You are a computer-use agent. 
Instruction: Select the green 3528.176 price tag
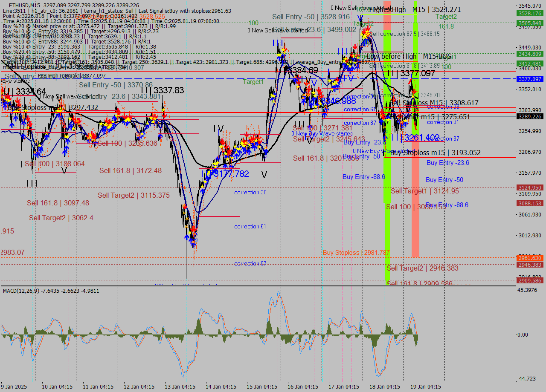pos(530,14)
